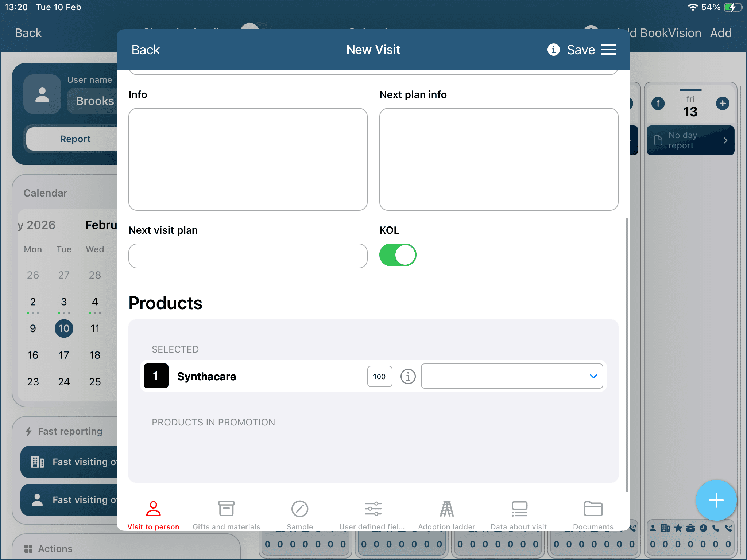Open the No day report chevron
The image size is (747, 560).
point(725,141)
